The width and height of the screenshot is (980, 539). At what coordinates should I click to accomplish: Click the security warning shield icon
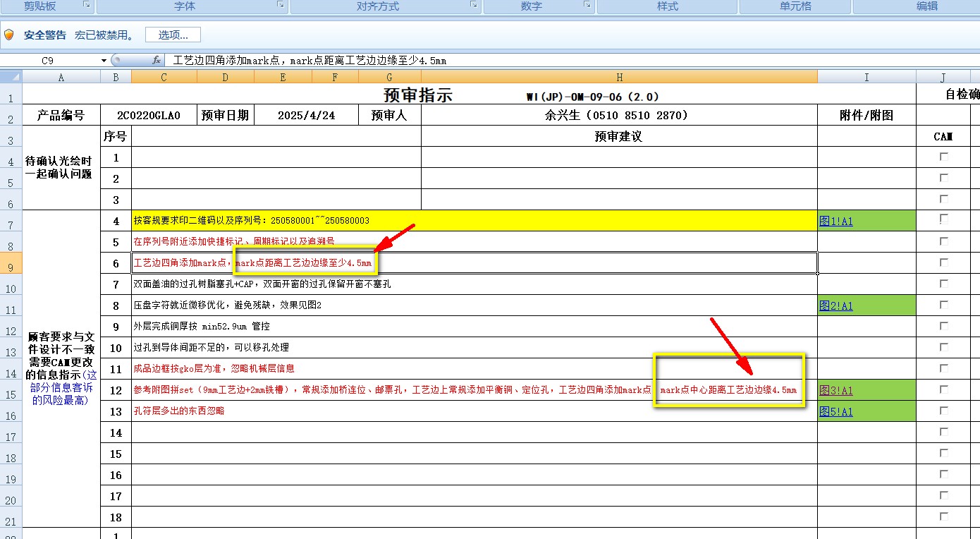9,35
